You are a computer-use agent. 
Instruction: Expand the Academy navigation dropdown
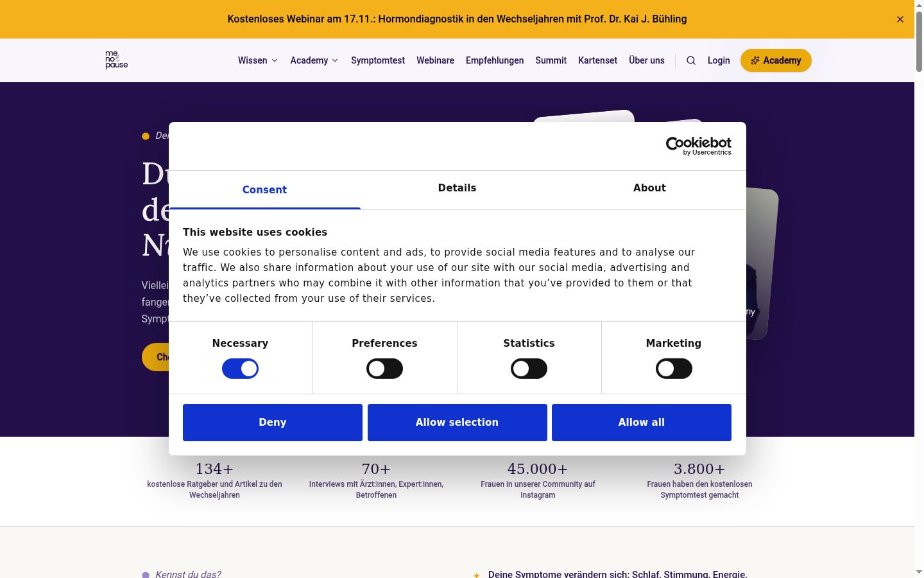pyautogui.click(x=314, y=60)
